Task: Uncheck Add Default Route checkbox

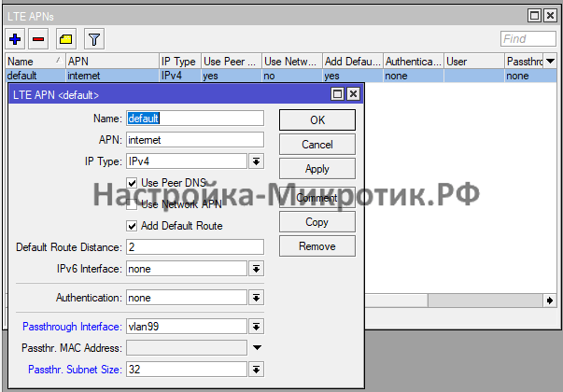Action: tap(132, 226)
